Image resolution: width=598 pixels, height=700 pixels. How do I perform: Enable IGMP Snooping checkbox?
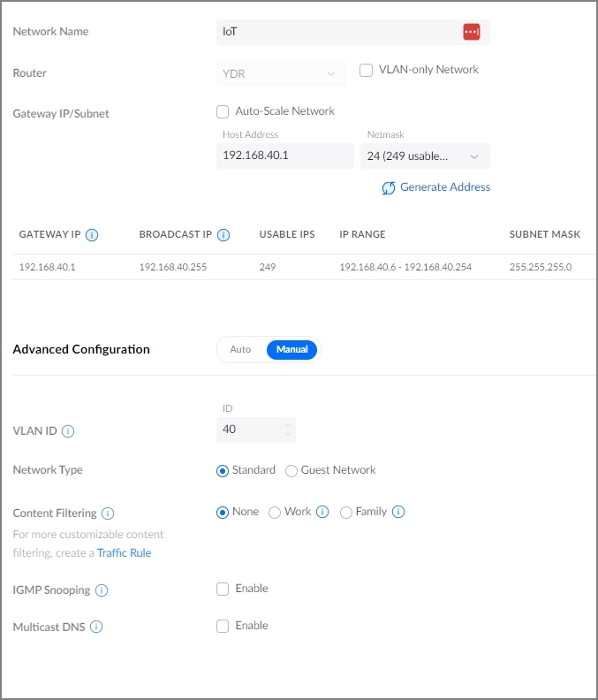[223, 589]
